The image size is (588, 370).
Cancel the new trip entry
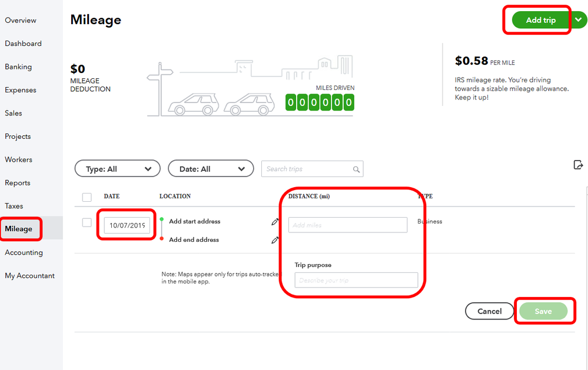pos(489,311)
